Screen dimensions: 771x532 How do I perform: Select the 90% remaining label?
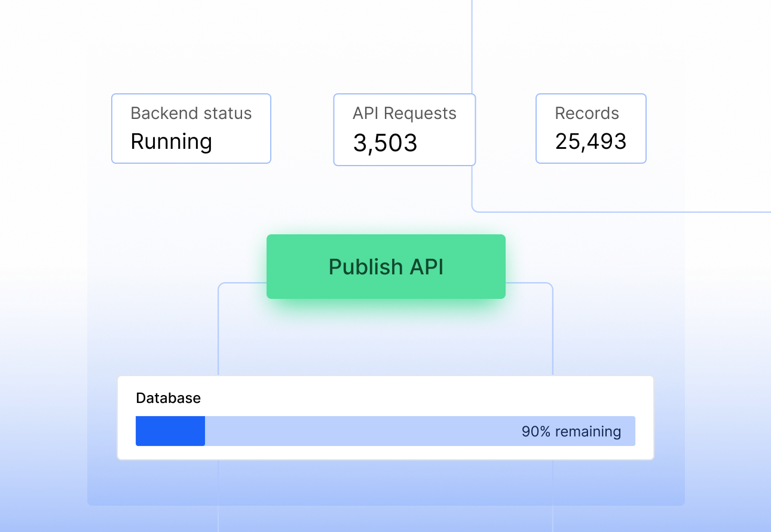[x=570, y=431]
